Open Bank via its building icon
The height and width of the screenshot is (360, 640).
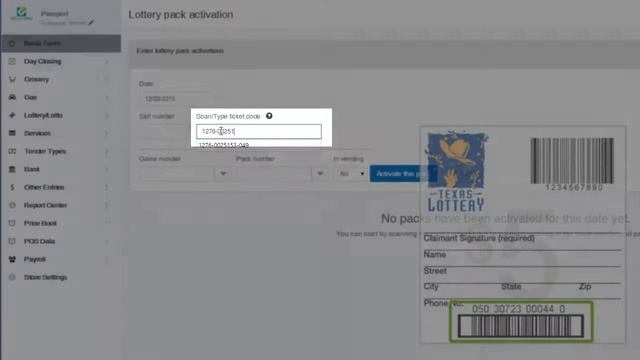click(12, 169)
